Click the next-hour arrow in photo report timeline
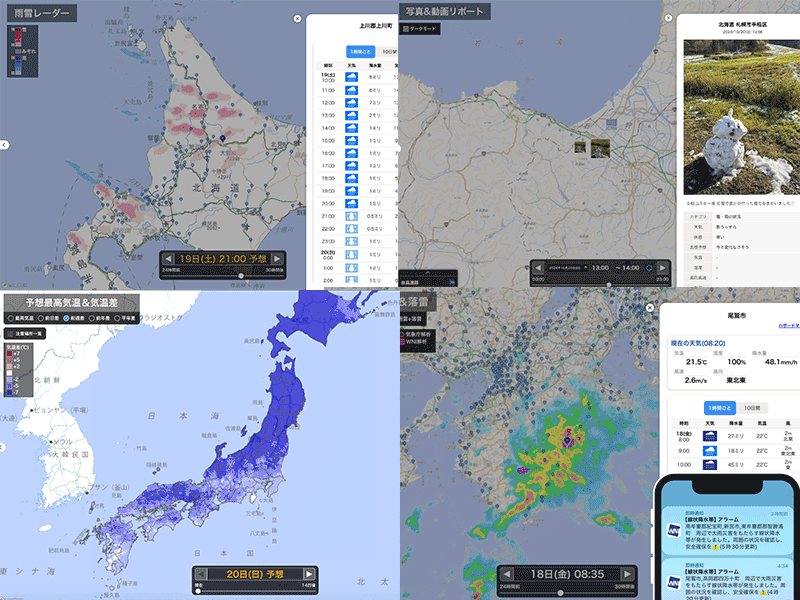The image size is (800, 600). pyautogui.click(x=661, y=267)
